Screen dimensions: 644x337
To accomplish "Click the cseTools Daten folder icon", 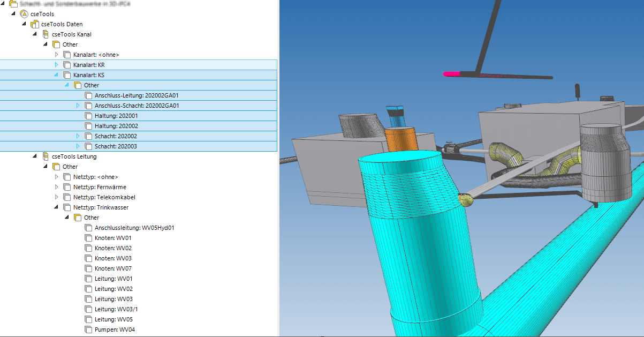I will [x=34, y=24].
